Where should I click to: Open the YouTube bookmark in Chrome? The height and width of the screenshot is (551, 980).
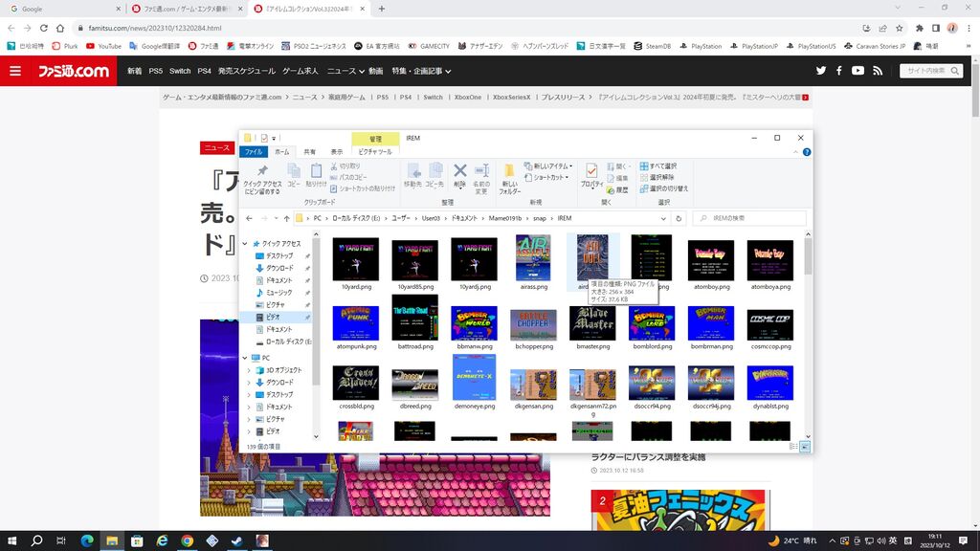(103, 46)
